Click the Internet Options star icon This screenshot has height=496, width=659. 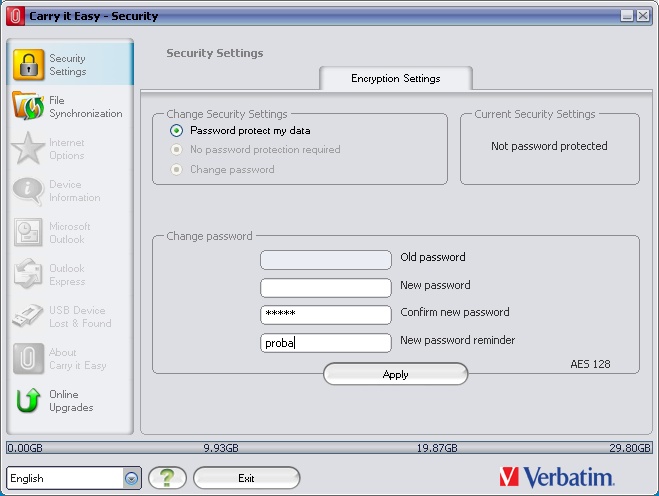pos(28,148)
